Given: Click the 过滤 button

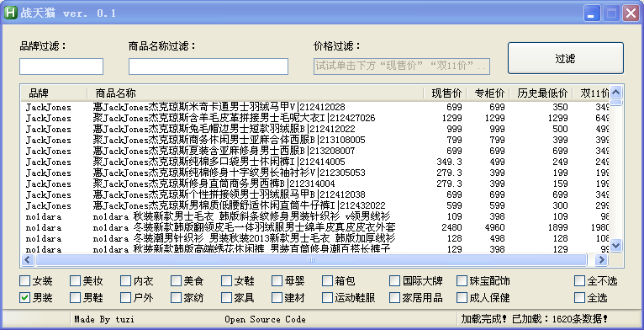Looking at the screenshot, I should click(566, 58).
